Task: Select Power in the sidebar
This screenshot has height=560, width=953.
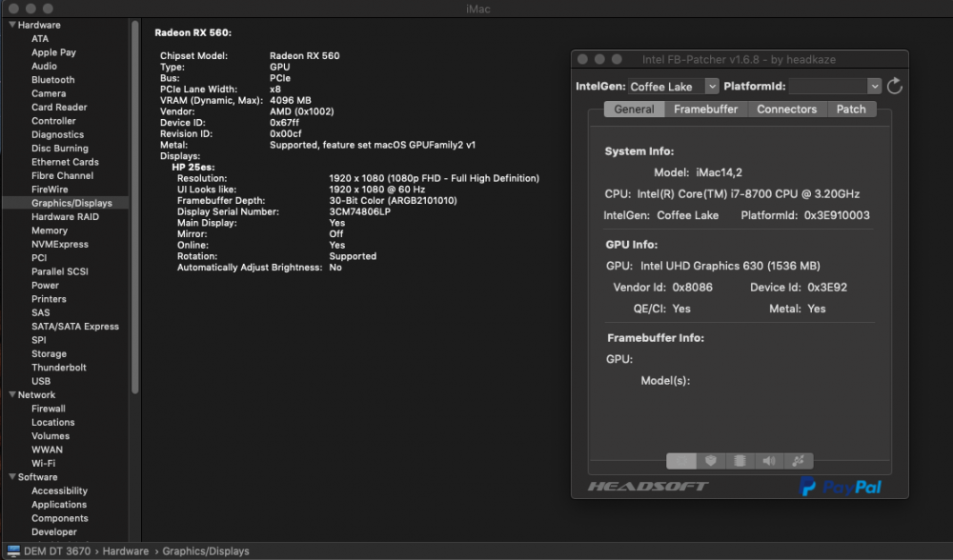Action: click(x=45, y=285)
